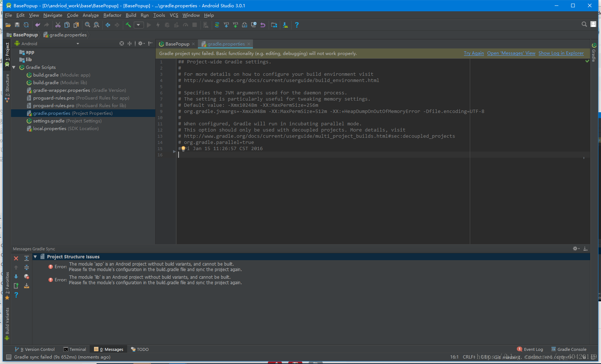Toggle the Z: Structure side panel
601x364 pixels.
pyautogui.click(x=7, y=88)
